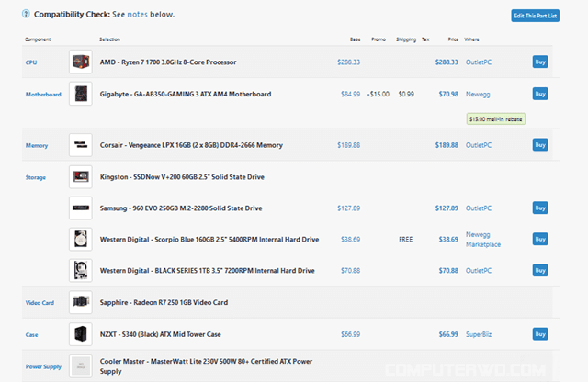Open SuperBiz link for NZXT case
Viewport: 588px width, 382px height.
coord(479,334)
